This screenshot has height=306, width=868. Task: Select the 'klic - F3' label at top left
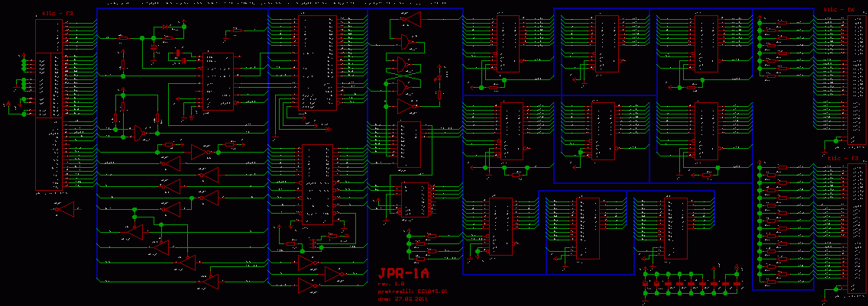click(57, 14)
